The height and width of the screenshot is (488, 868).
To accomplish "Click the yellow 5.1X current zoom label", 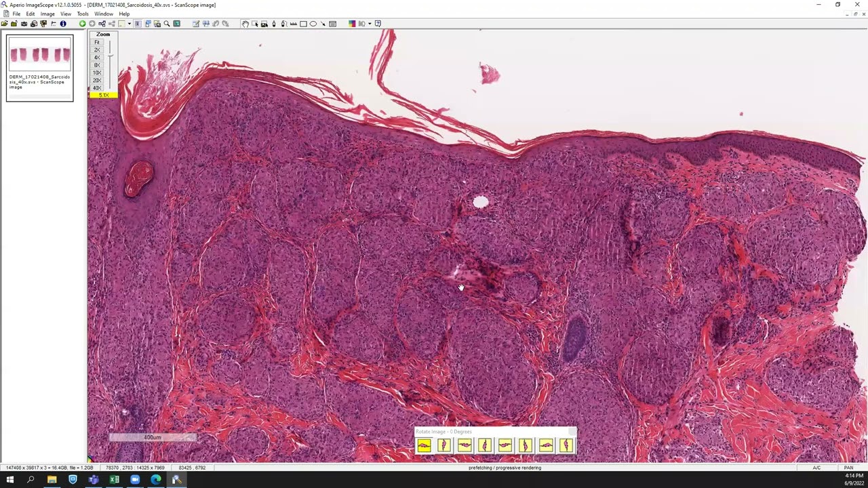I will tap(103, 95).
